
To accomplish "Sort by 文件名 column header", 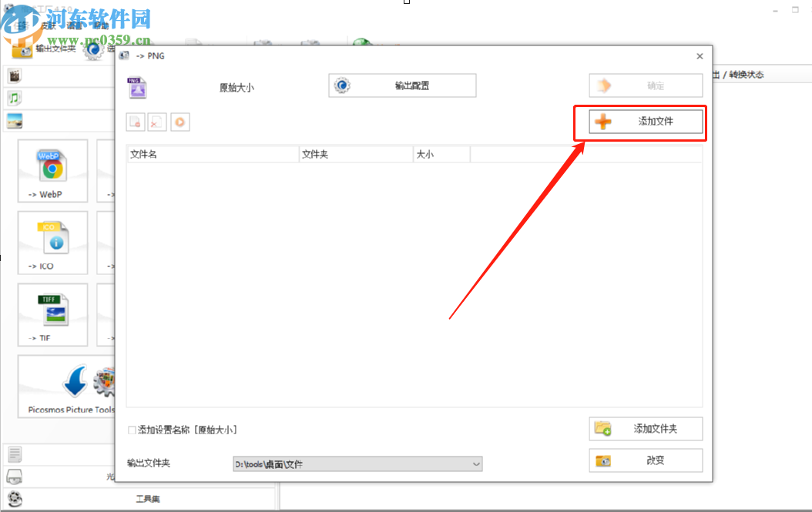I will [x=213, y=154].
